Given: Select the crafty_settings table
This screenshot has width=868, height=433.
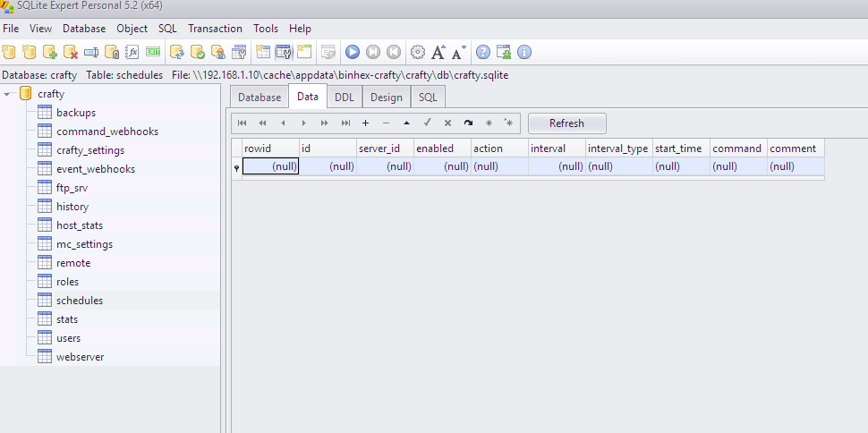Looking at the screenshot, I should coord(90,150).
